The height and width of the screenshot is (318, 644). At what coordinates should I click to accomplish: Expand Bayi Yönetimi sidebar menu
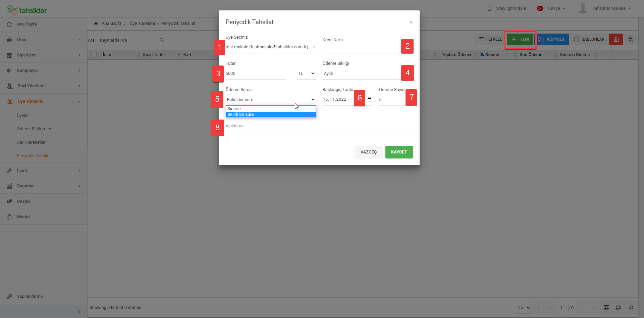point(44,86)
